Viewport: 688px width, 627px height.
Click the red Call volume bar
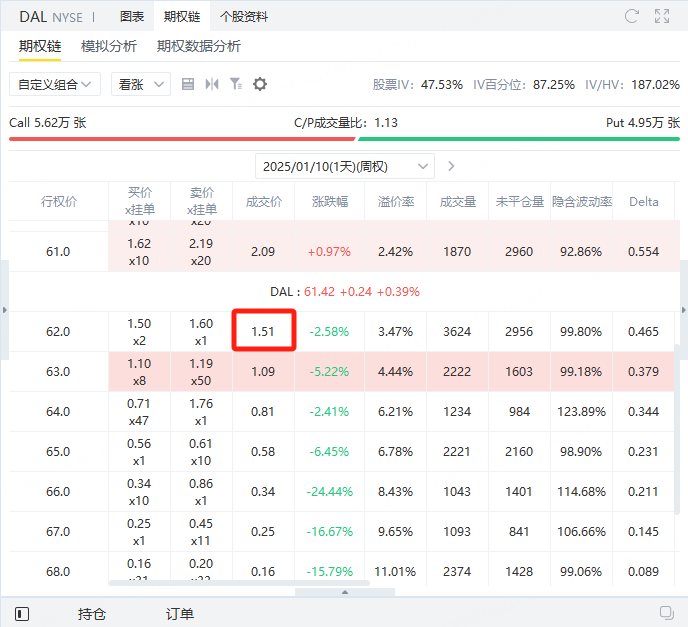coord(182,139)
